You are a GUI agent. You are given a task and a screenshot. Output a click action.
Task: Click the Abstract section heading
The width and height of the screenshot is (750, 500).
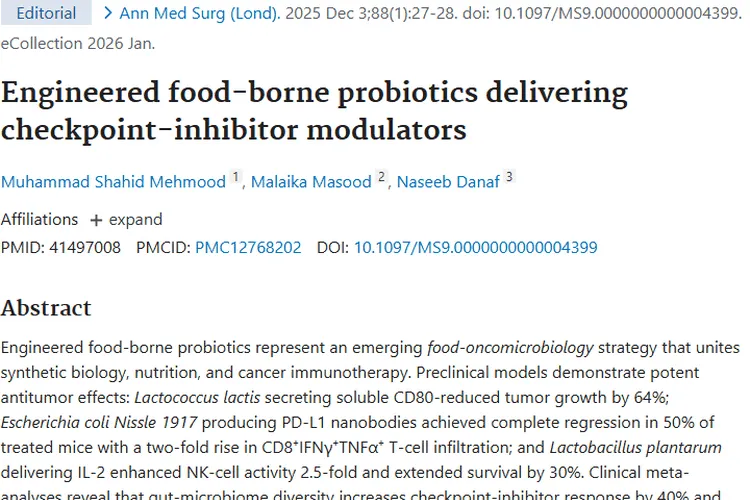(46, 307)
